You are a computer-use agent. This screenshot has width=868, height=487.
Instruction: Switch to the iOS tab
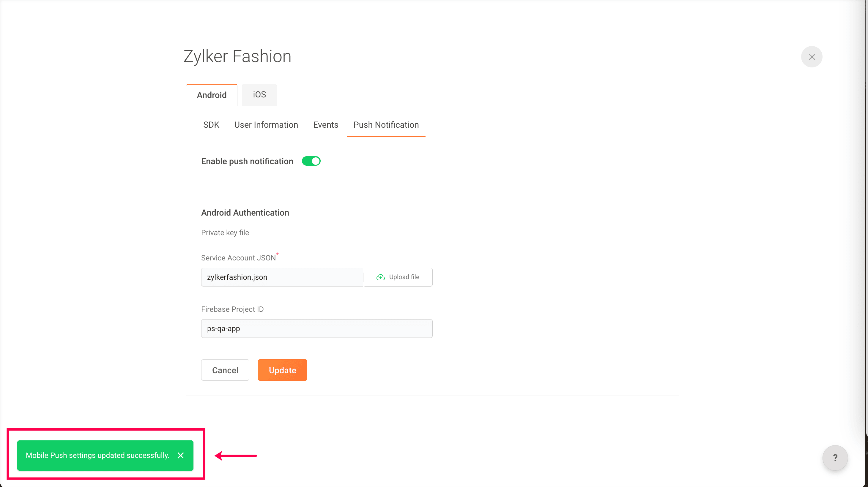259,95
